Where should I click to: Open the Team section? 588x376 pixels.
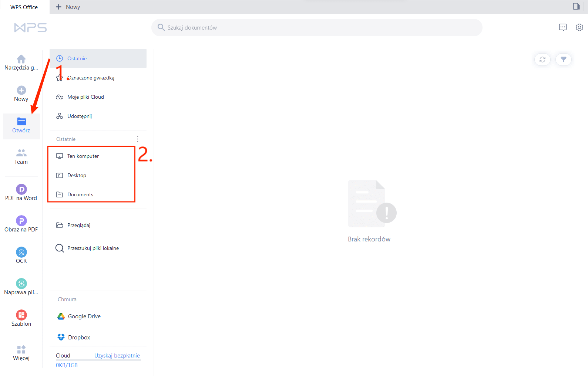(21, 157)
